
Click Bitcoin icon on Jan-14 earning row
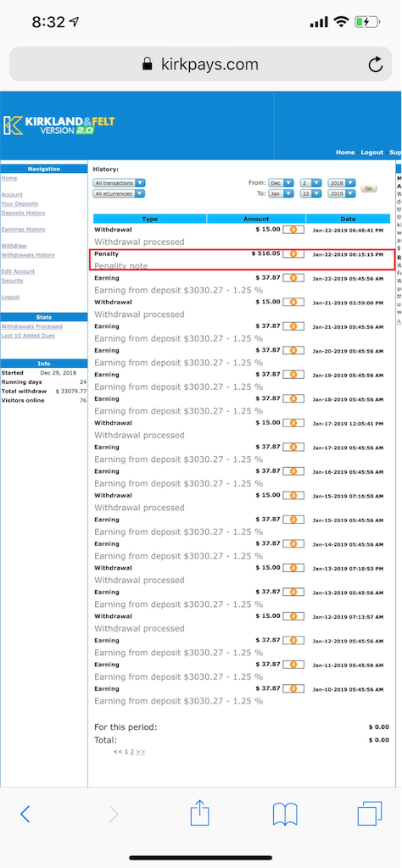coord(293,543)
